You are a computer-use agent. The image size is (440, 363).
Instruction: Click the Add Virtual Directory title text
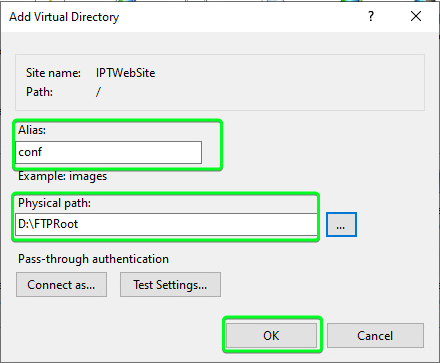click(64, 17)
